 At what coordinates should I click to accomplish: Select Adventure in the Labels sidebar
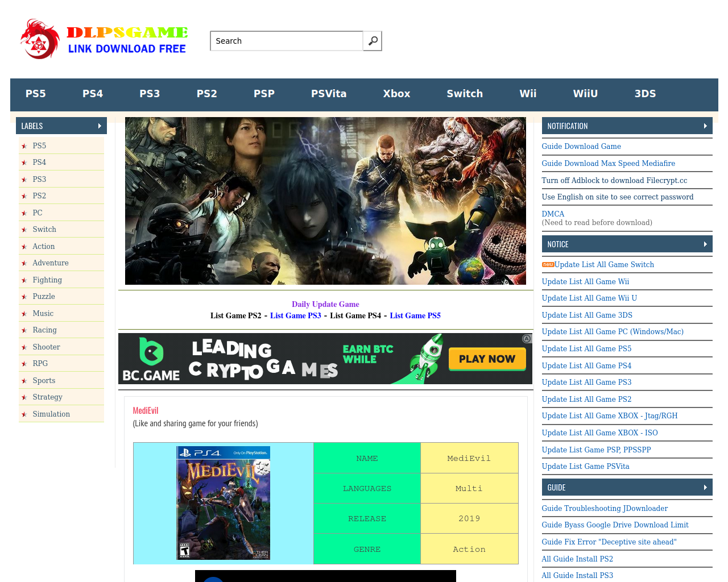click(x=51, y=263)
